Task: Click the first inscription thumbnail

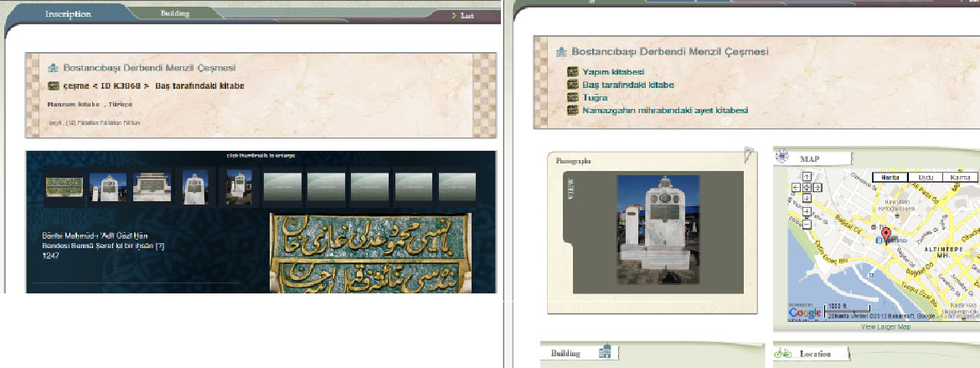Action: [64, 187]
